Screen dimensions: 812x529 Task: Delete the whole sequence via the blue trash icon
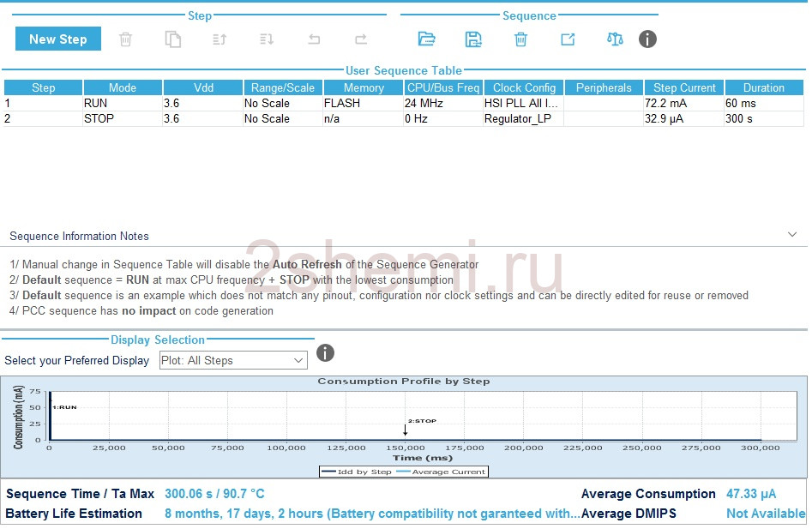point(520,39)
